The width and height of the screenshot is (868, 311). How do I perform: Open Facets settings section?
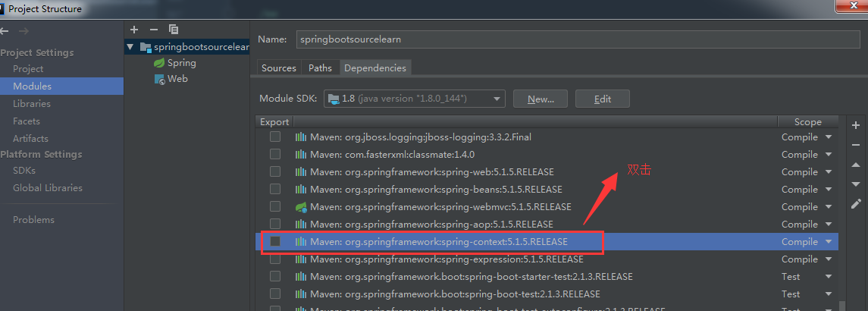[27, 121]
